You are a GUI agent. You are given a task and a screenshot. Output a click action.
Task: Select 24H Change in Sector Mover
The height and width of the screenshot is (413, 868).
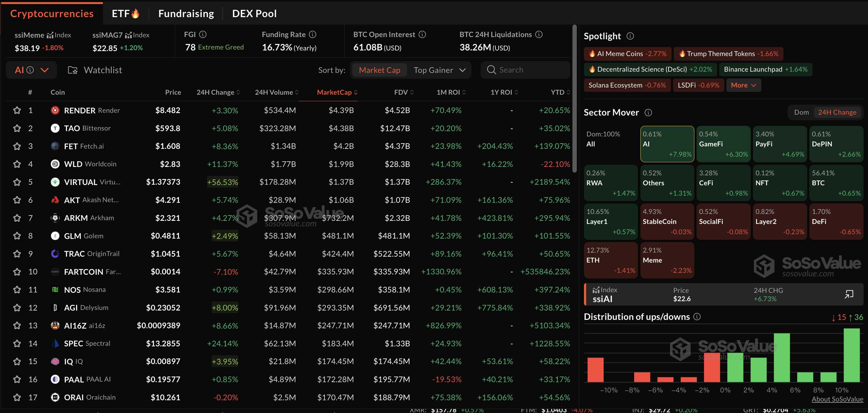coord(837,112)
